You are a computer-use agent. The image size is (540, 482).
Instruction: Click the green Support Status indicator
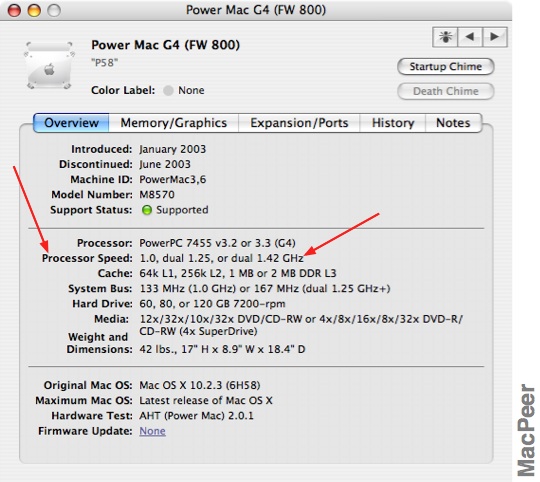pos(147,210)
